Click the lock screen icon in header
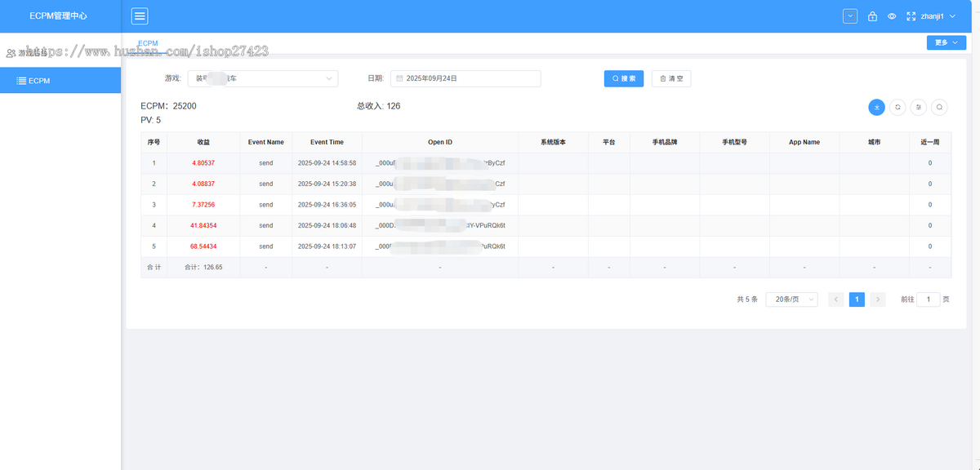Viewport: 980px width, 470px height. pos(872,16)
